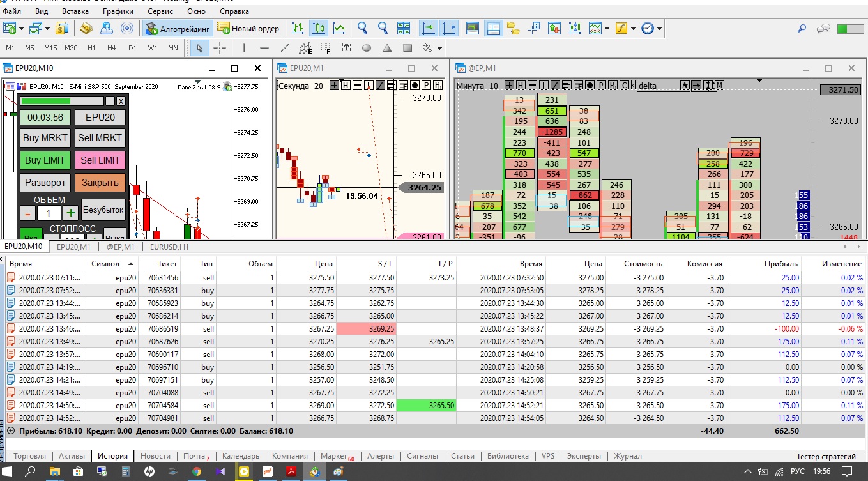Zoom in on the chart
868x481 pixels.
[362, 28]
